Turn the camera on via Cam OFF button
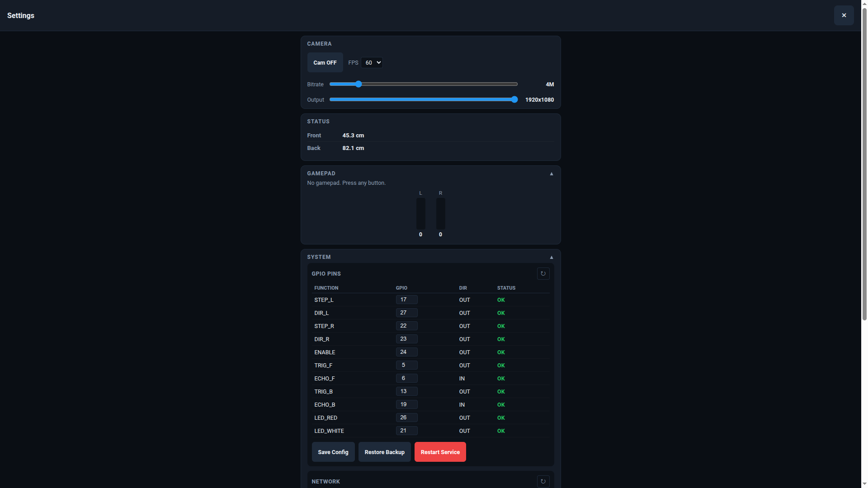 325,62
